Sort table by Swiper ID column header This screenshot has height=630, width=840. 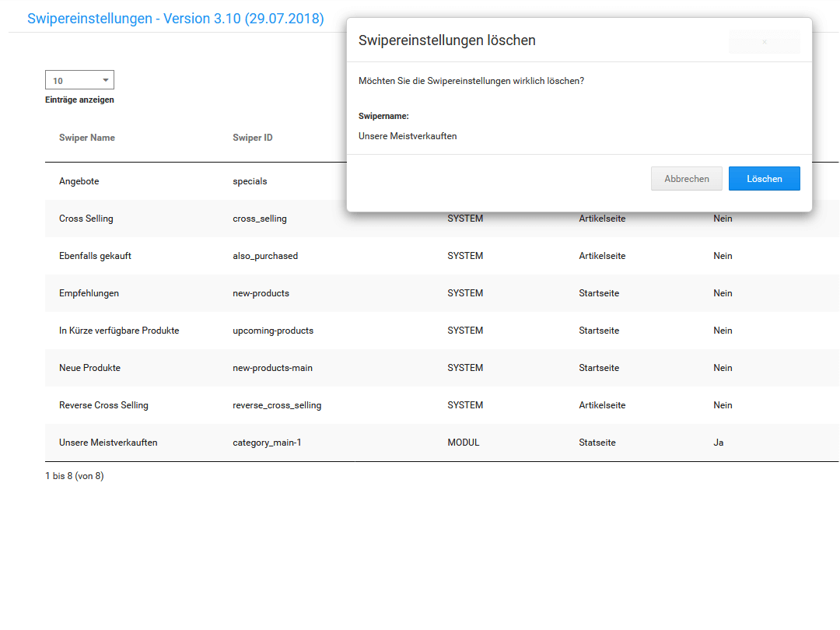click(x=253, y=138)
